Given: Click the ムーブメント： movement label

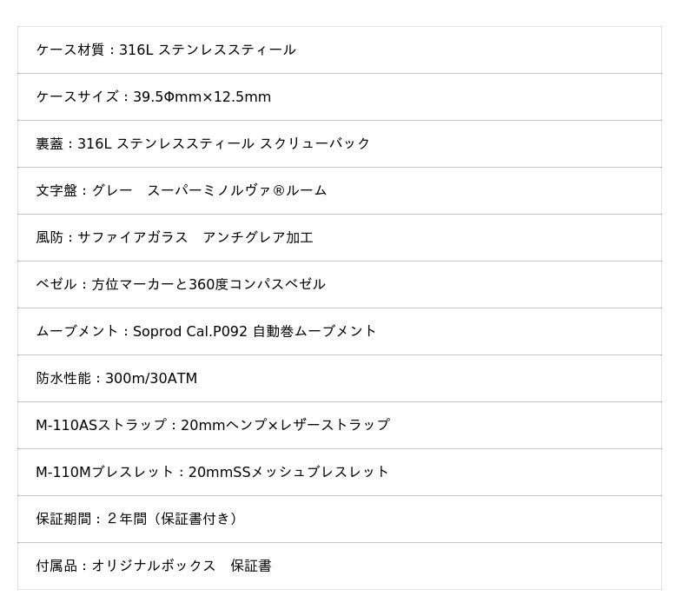Looking at the screenshot, I should click(82, 332).
